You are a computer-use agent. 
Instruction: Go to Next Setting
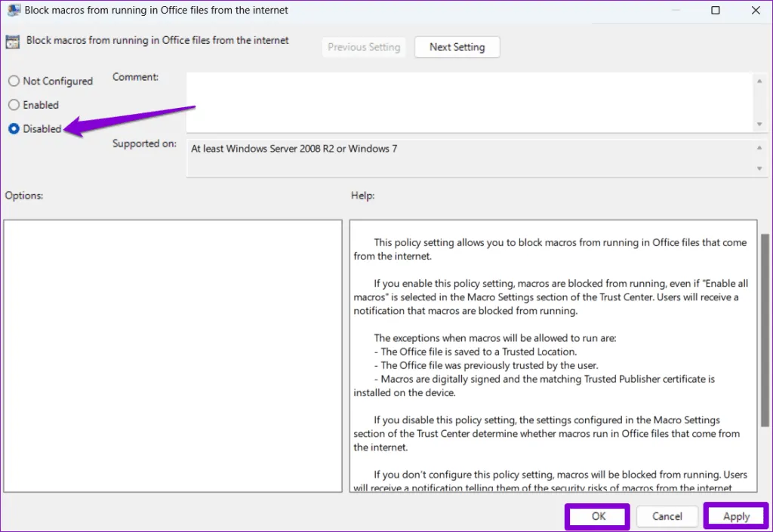pyautogui.click(x=457, y=47)
